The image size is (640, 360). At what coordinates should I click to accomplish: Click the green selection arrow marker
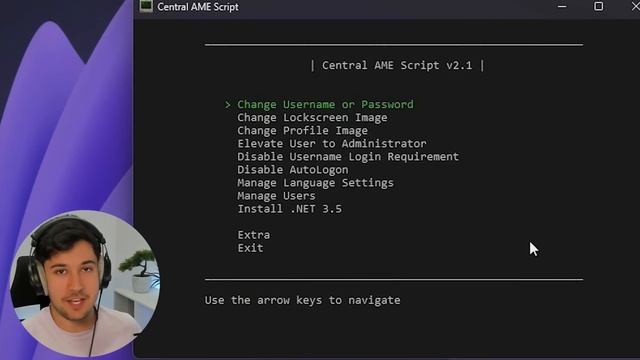tap(228, 105)
